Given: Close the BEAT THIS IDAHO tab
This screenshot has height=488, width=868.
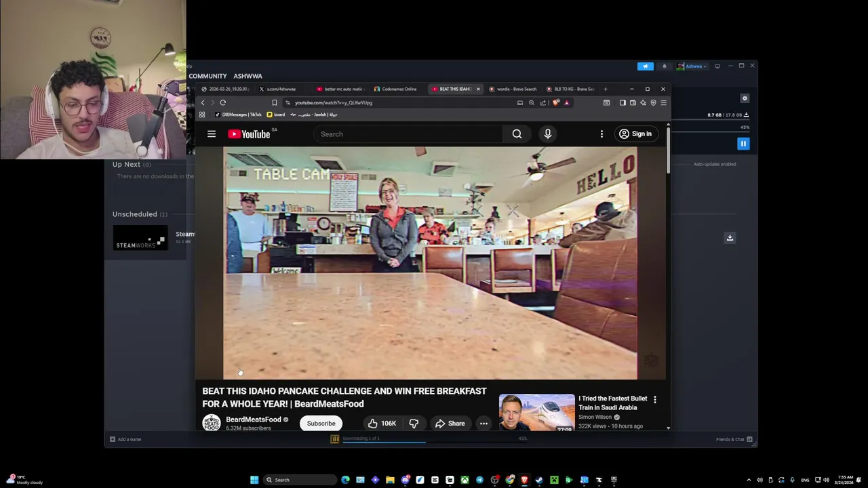Looking at the screenshot, I should 478,89.
